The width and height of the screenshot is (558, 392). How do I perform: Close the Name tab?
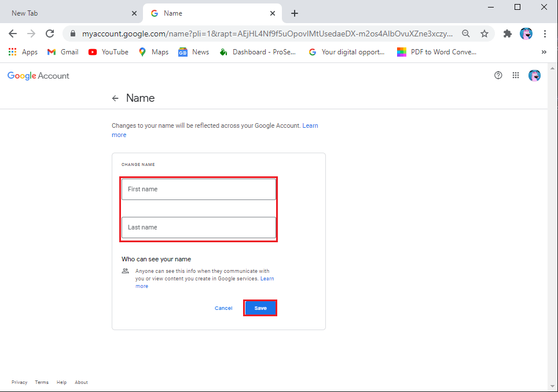click(x=273, y=13)
